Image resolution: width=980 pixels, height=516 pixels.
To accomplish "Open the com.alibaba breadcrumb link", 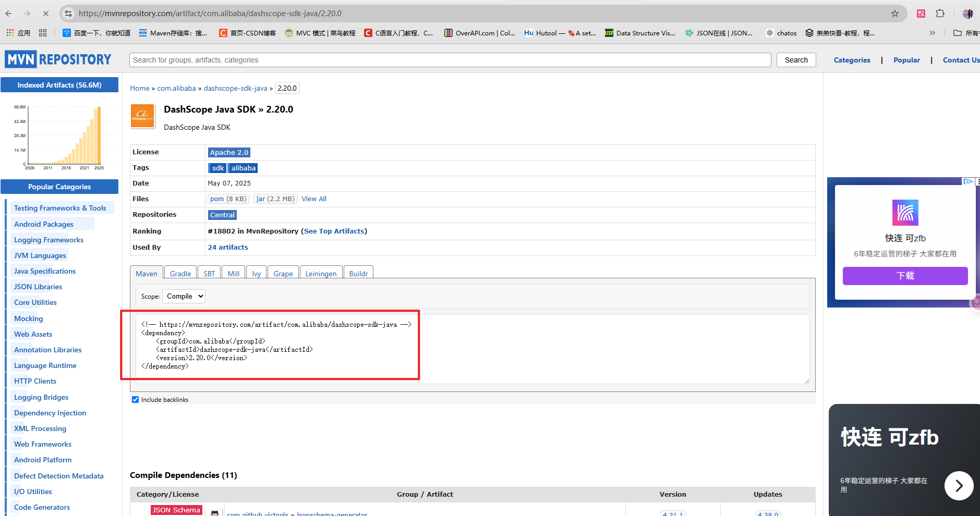I will [177, 88].
